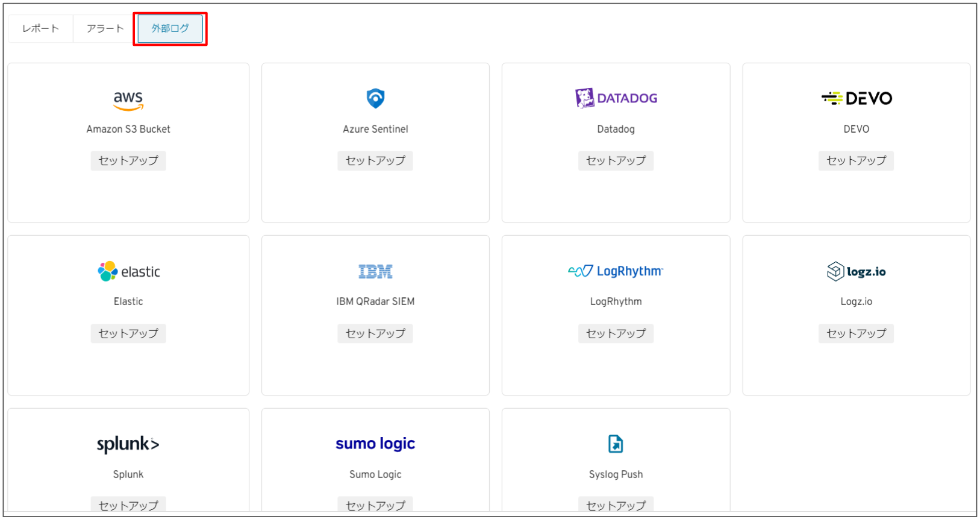Click セットアップ under Sumo Logic
The width and height of the screenshot is (980, 519).
pos(375,505)
